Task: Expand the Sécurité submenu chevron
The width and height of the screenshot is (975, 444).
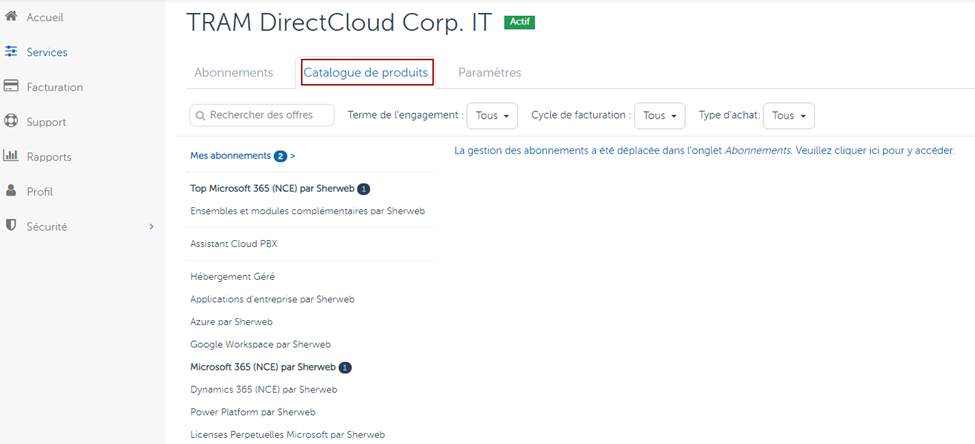Action: pos(151,227)
